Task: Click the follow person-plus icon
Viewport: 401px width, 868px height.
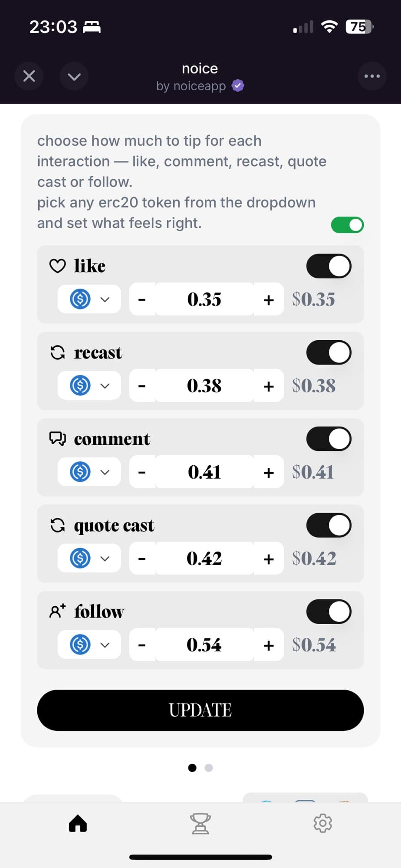Action: click(x=58, y=611)
